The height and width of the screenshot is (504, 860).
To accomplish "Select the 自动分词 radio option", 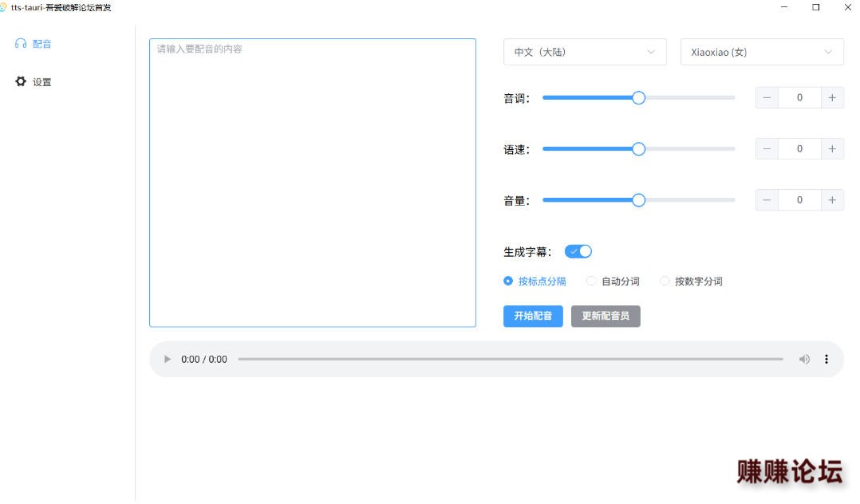I will (613, 282).
